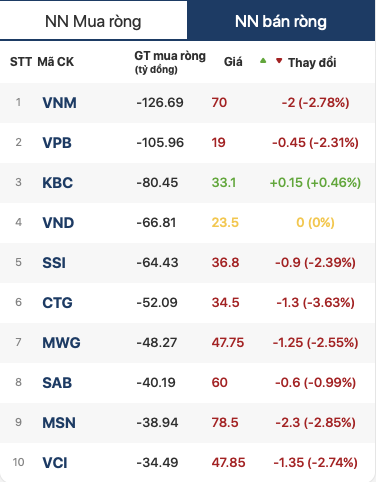Select the NN bán ròng tab
The width and height of the screenshot is (376, 482).
281,21
